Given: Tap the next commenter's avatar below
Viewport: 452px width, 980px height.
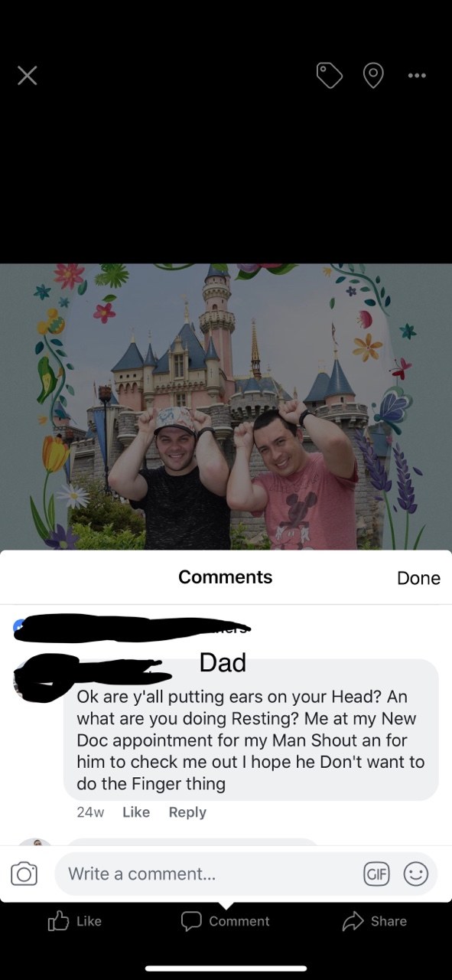Looking at the screenshot, I should (35, 842).
